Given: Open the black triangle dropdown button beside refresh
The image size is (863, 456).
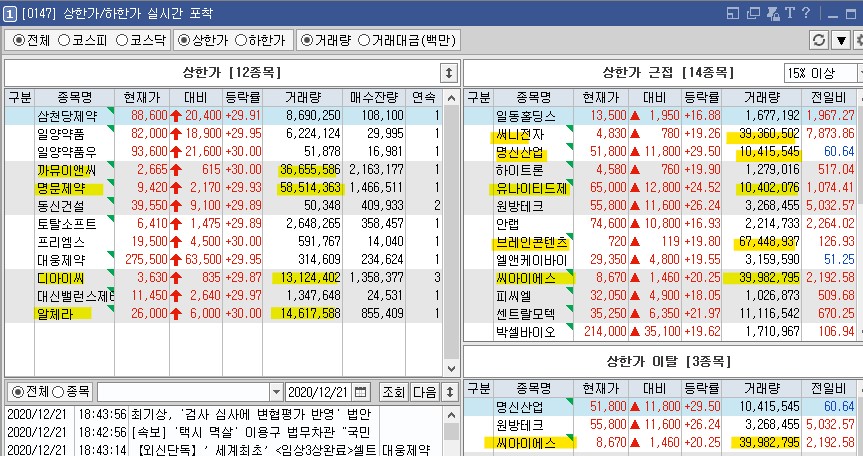Looking at the screenshot, I should (841, 40).
